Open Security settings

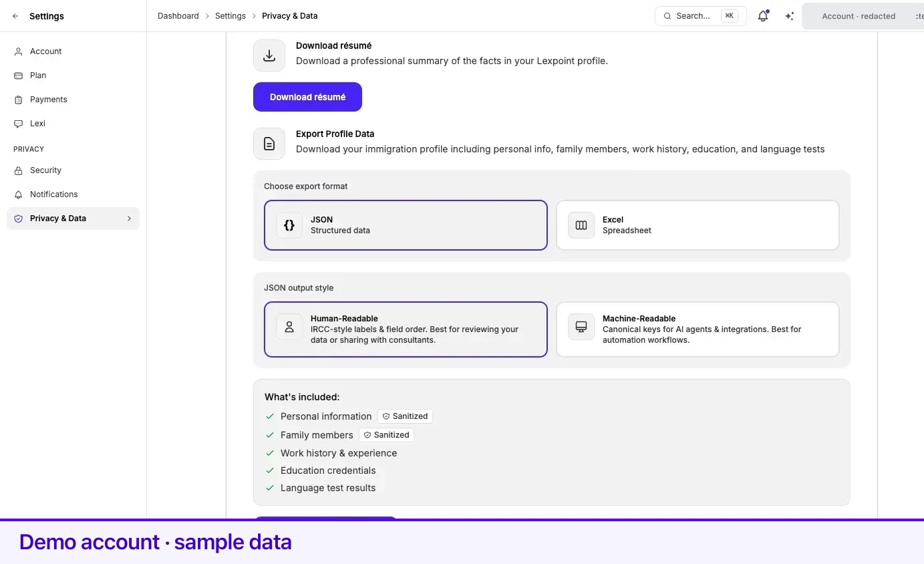pos(73,170)
